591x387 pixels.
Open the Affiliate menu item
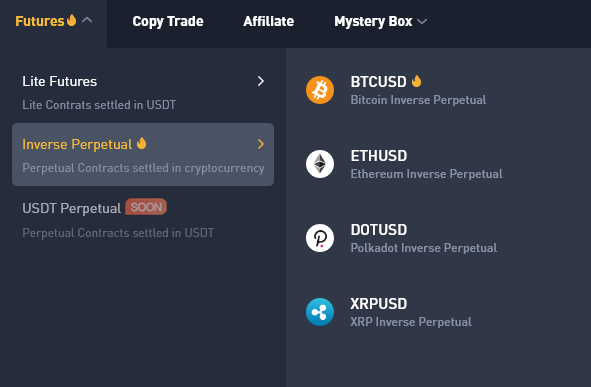point(268,21)
